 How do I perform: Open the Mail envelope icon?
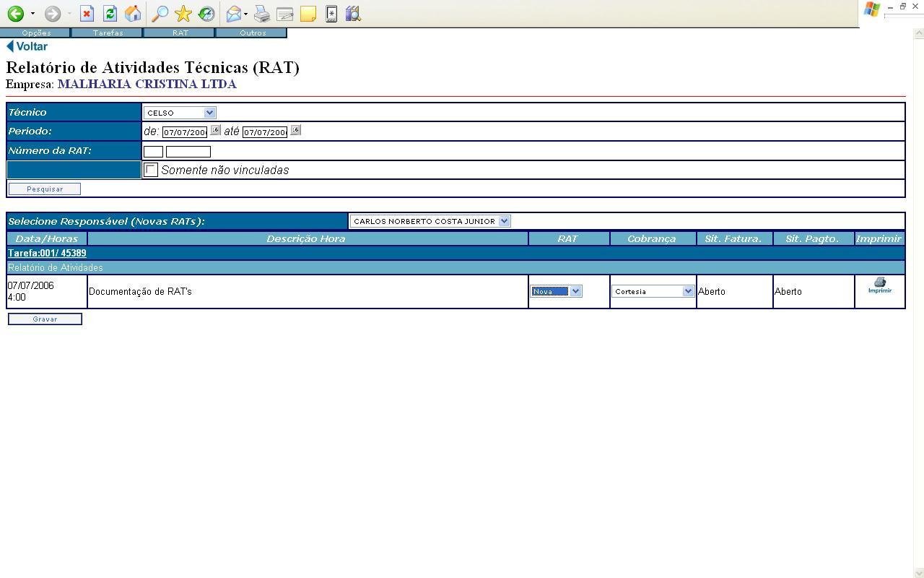click(x=233, y=14)
